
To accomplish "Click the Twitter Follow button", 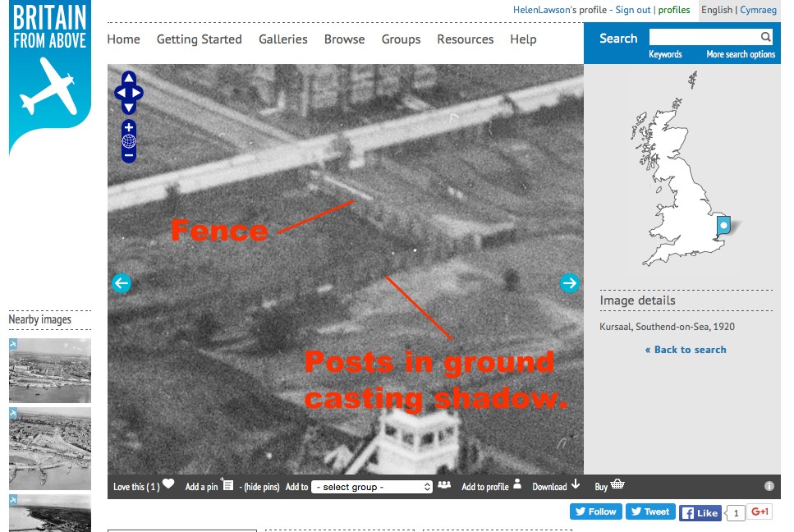I will pyautogui.click(x=594, y=511).
